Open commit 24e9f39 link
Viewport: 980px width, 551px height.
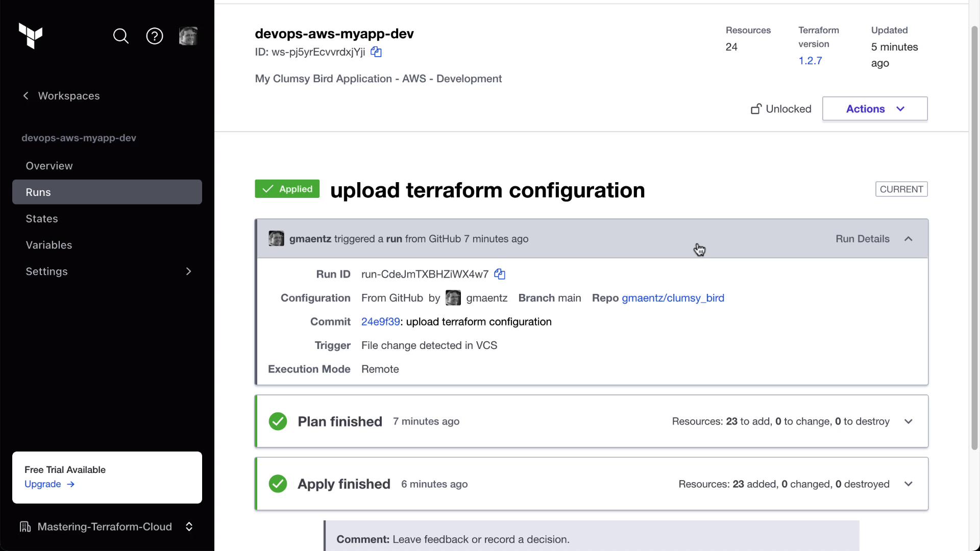pyautogui.click(x=380, y=322)
